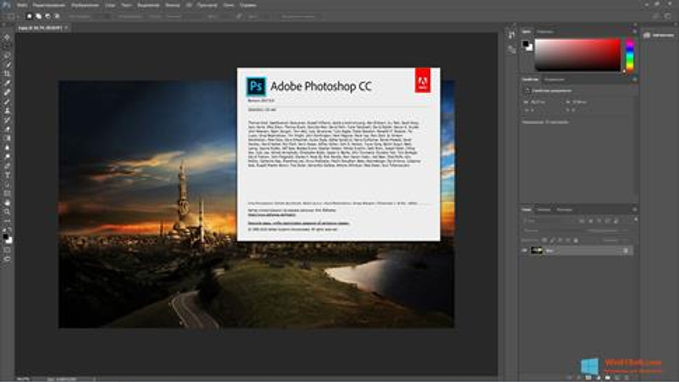Select the Background layer thumbnail
This screenshot has width=679, height=382.
[537, 250]
